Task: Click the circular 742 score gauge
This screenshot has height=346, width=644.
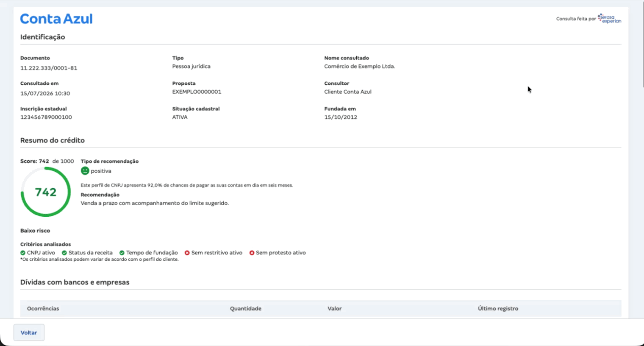Action: coord(46,192)
